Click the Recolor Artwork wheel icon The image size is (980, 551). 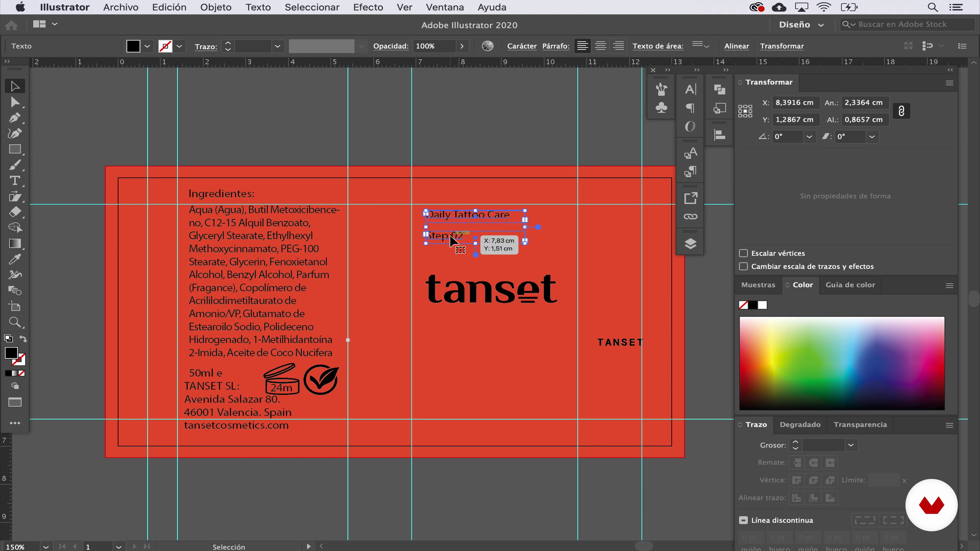487,46
